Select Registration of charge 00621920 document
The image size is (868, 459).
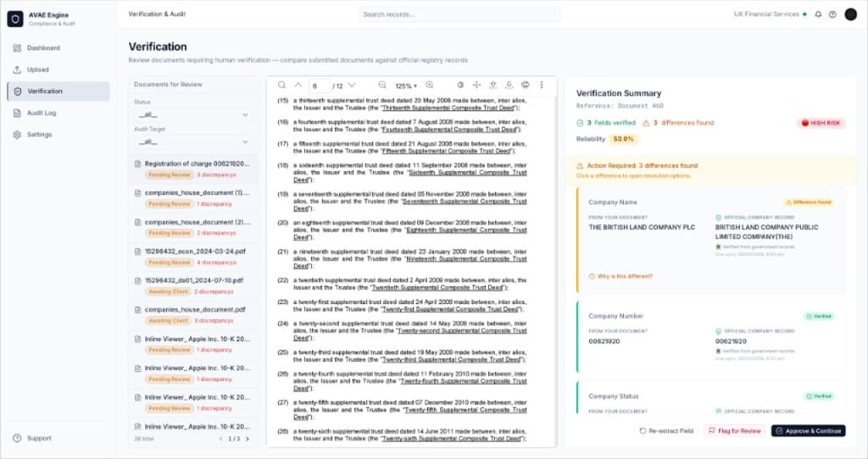(x=193, y=169)
